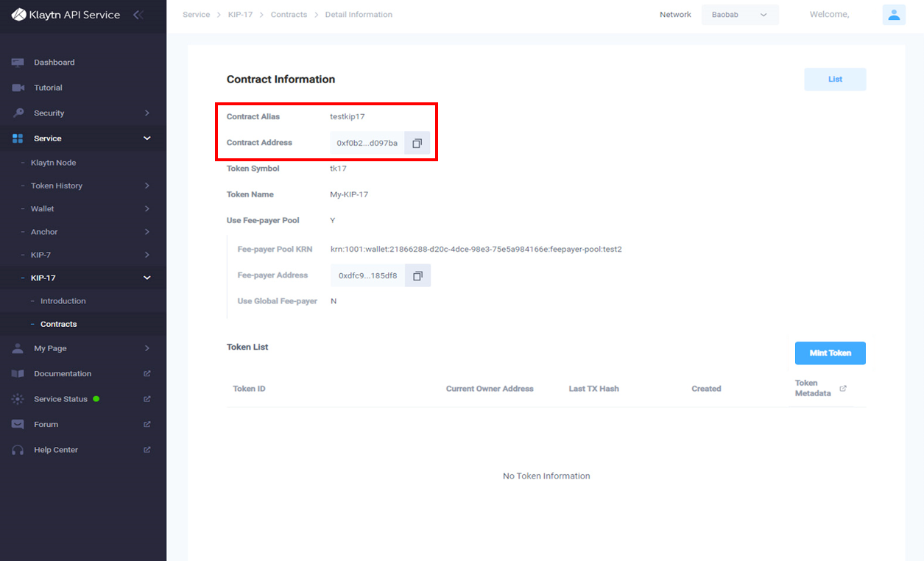The image size is (924, 561).
Task: Click the Service grid icon
Action: (x=18, y=138)
